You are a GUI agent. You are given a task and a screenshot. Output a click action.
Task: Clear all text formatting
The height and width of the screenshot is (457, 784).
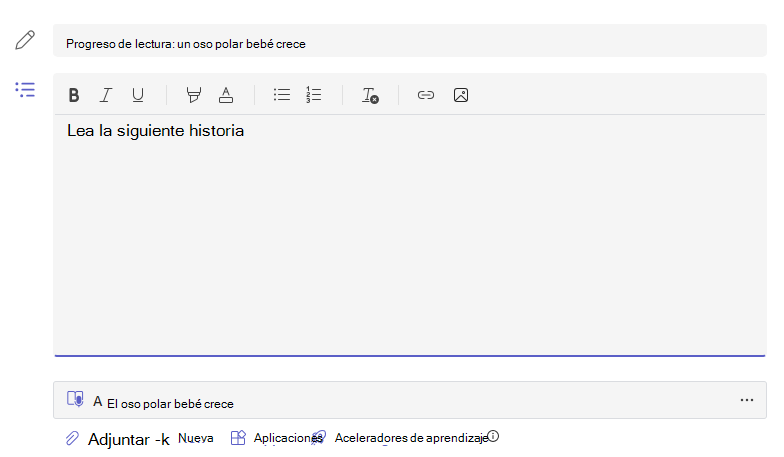pyautogui.click(x=370, y=95)
